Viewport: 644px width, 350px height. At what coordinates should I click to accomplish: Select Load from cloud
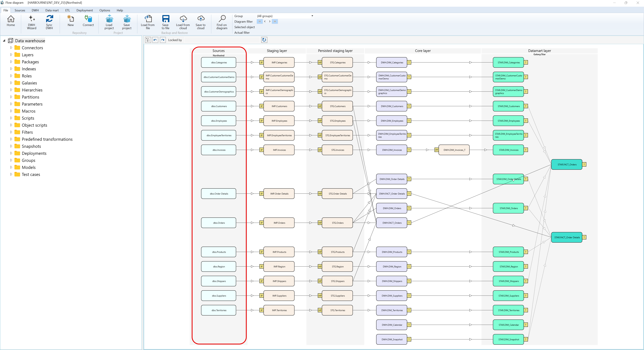point(183,22)
